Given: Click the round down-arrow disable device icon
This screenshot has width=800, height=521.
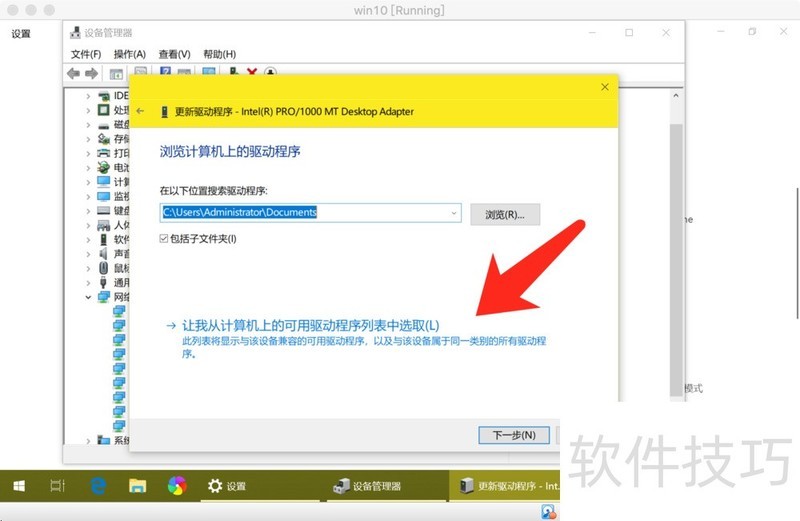Looking at the screenshot, I should [270, 72].
